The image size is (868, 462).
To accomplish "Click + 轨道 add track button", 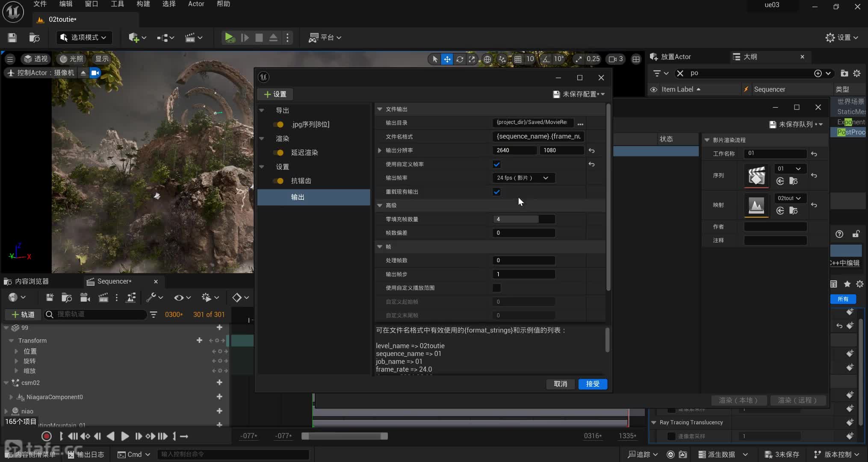I will click(23, 314).
